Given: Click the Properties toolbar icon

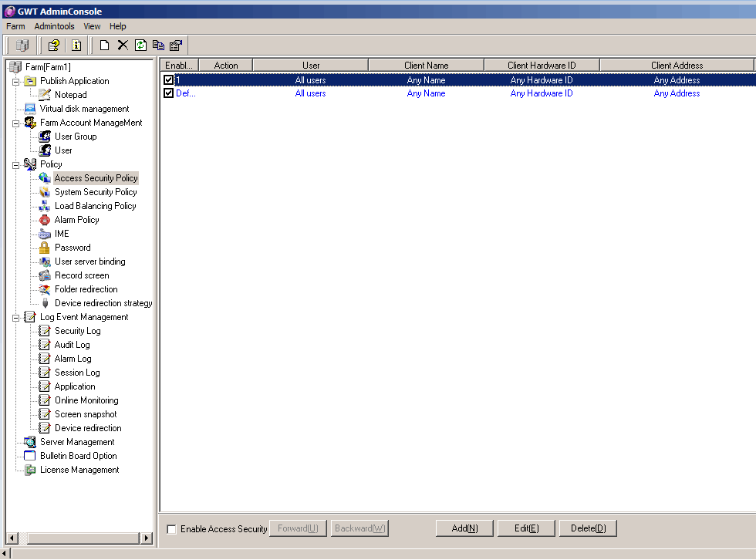Looking at the screenshot, I should click(x=176, y=46).
